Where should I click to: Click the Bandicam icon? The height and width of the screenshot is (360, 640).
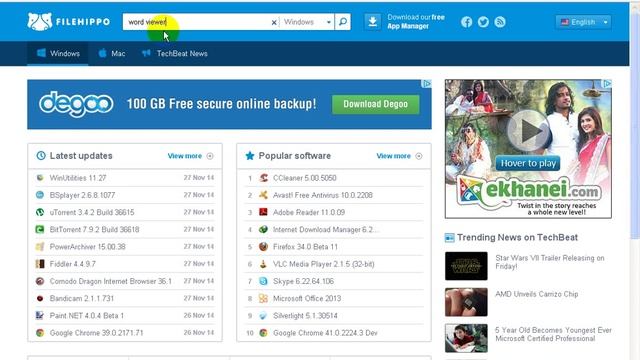tap(40, 298)
